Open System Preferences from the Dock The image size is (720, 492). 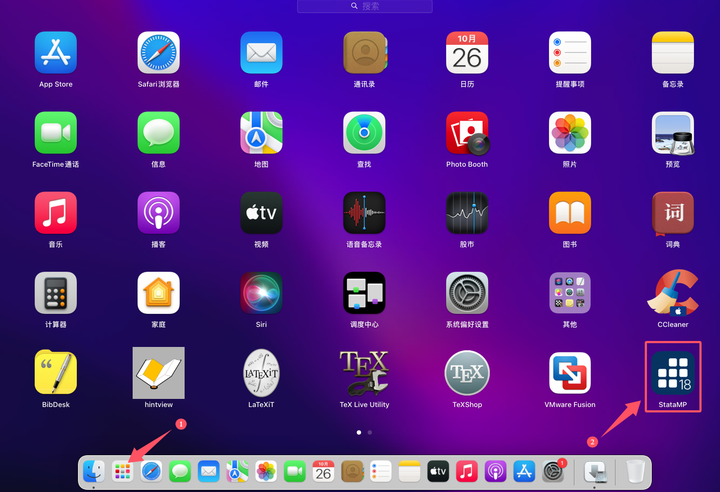[553, 471]
